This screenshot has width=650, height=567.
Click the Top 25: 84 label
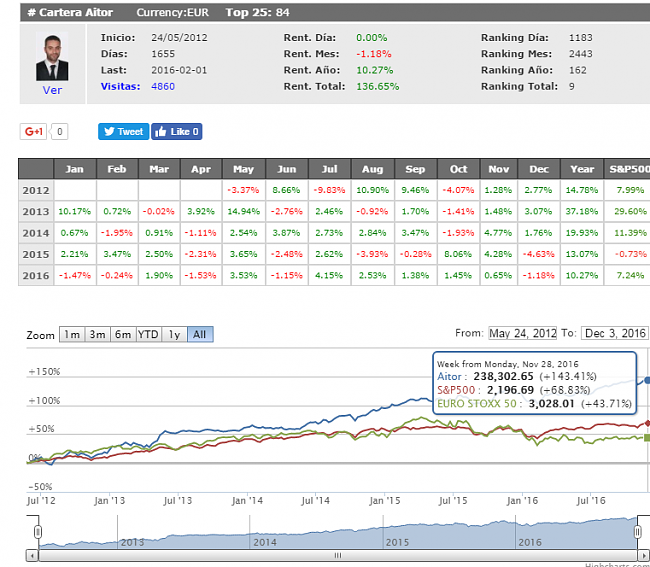pos(257,12)
